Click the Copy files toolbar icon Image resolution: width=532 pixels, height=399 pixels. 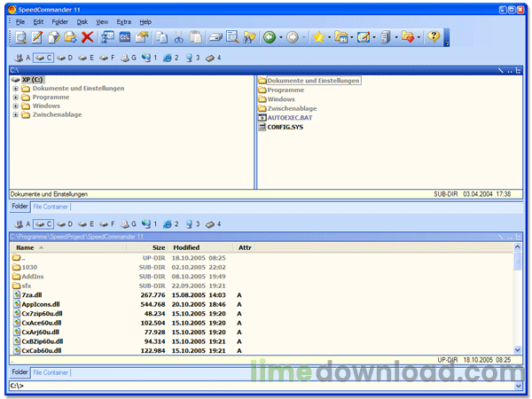point(53,37)
